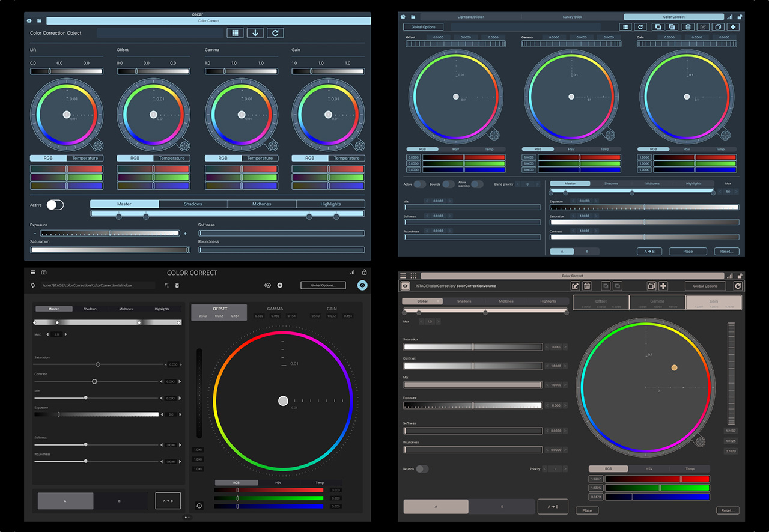769x532 pixels.
Task: Click the refresh icon in top-right panel toolbar
Action: 640,26
